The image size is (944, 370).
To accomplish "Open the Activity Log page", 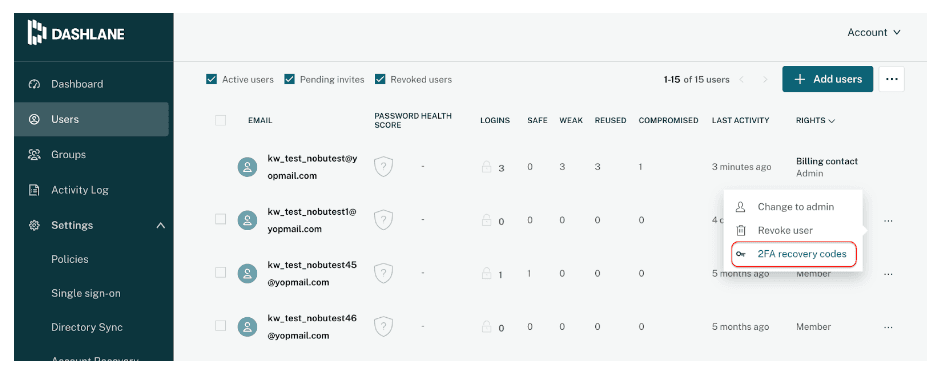I will (79, 190).
